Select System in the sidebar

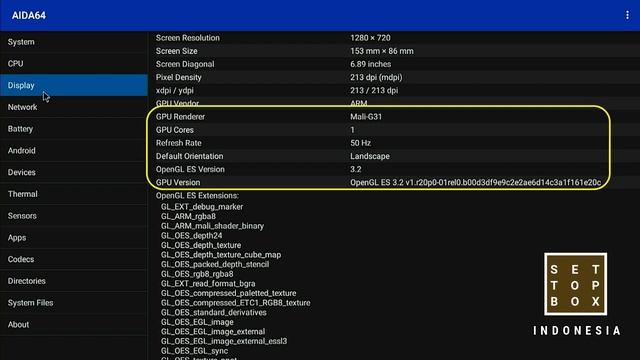pyautogui.click(x=73, y=42)
